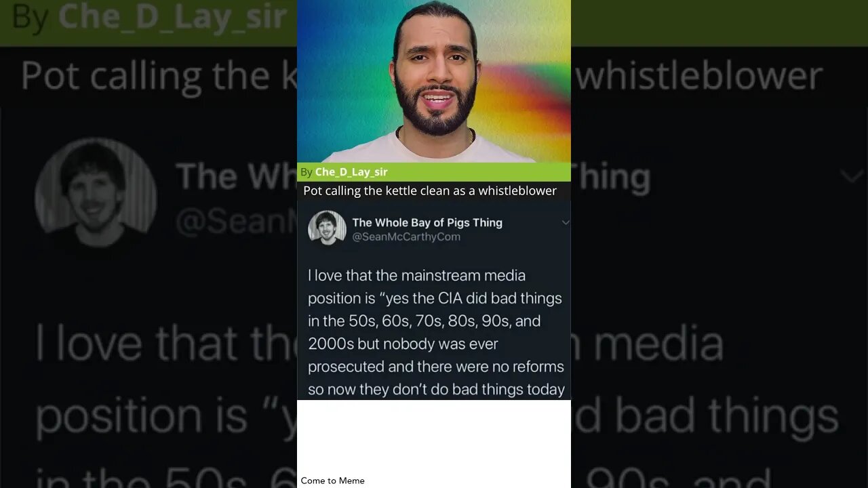Open the @SeanMcCarthyCom handle link

pos(406,237)
